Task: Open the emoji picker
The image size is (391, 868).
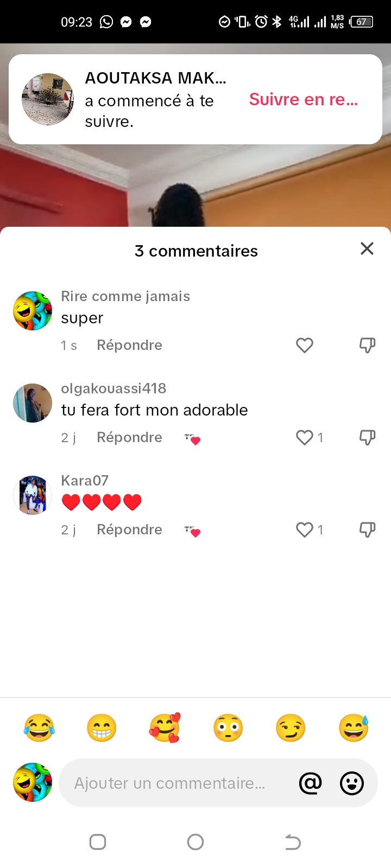Action: [352, 783]
